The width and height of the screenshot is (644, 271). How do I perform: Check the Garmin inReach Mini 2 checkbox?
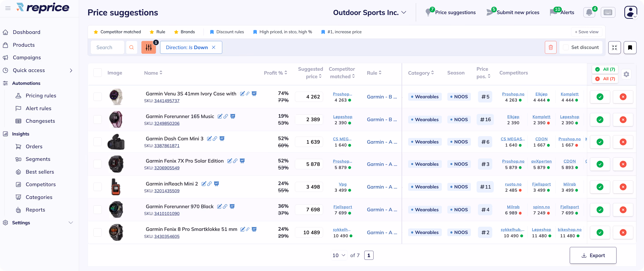click(98, 187)
